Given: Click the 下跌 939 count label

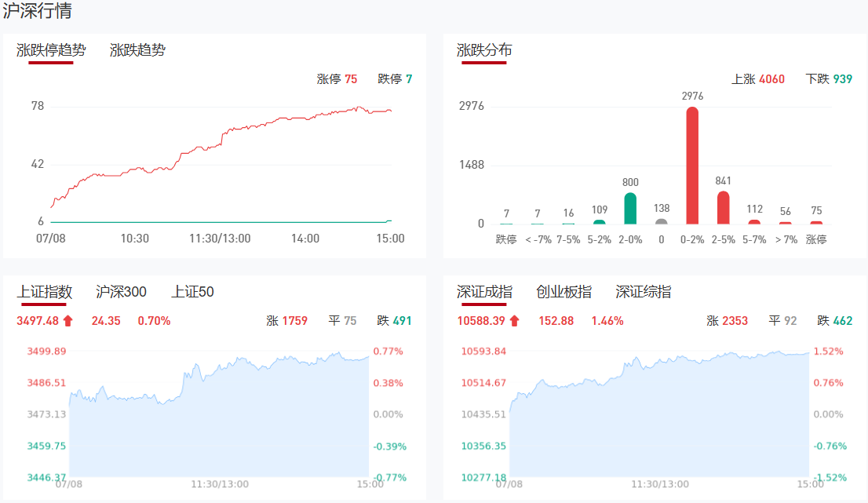Looking at the screenshot, I should click(829, 79).
